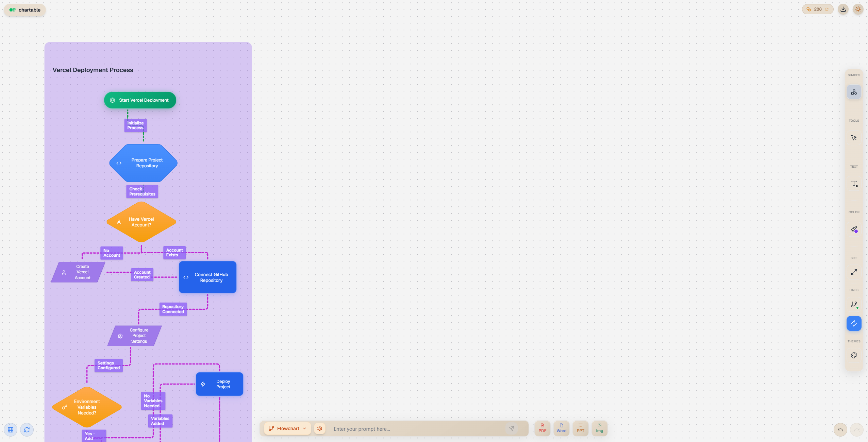Export diagram as Word
Image resolution: width=868 pixels, height=442 pixels.
tap(561, 428)
